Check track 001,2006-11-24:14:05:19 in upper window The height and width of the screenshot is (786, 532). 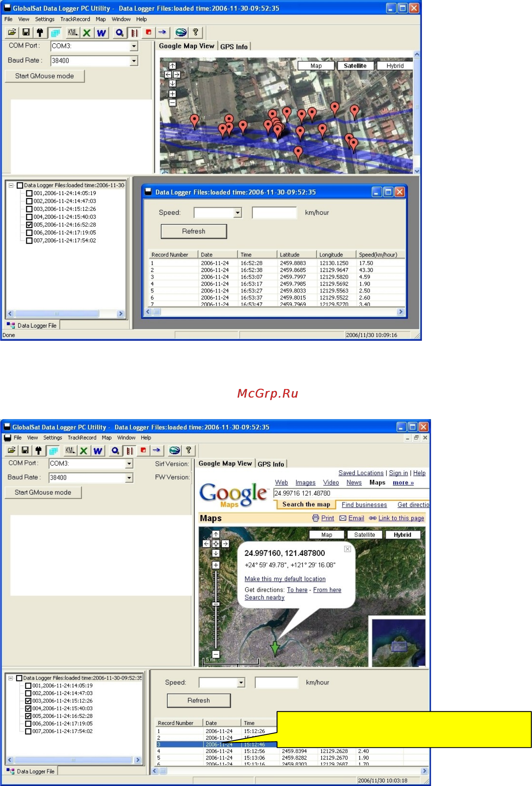pos(29,193)
